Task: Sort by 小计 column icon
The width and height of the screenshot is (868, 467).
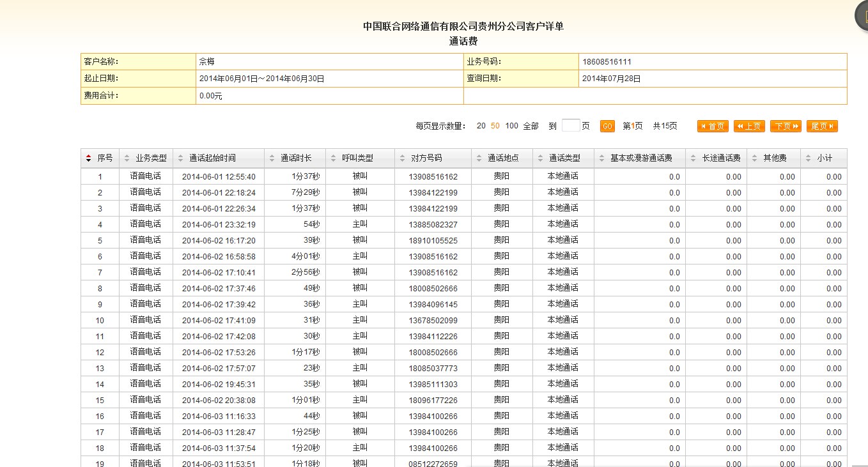Action: pos(808,158)
